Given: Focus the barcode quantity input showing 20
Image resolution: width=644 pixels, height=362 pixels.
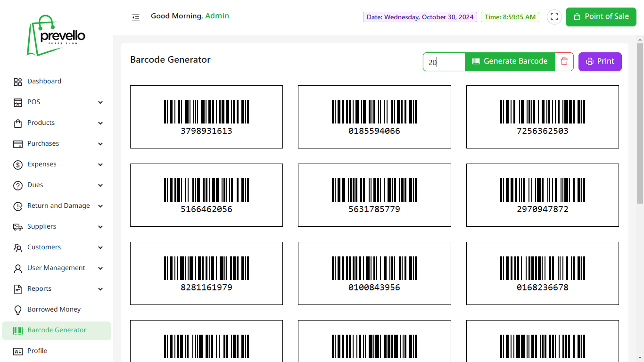Looking at the screenshot, I should pos(444,62).
